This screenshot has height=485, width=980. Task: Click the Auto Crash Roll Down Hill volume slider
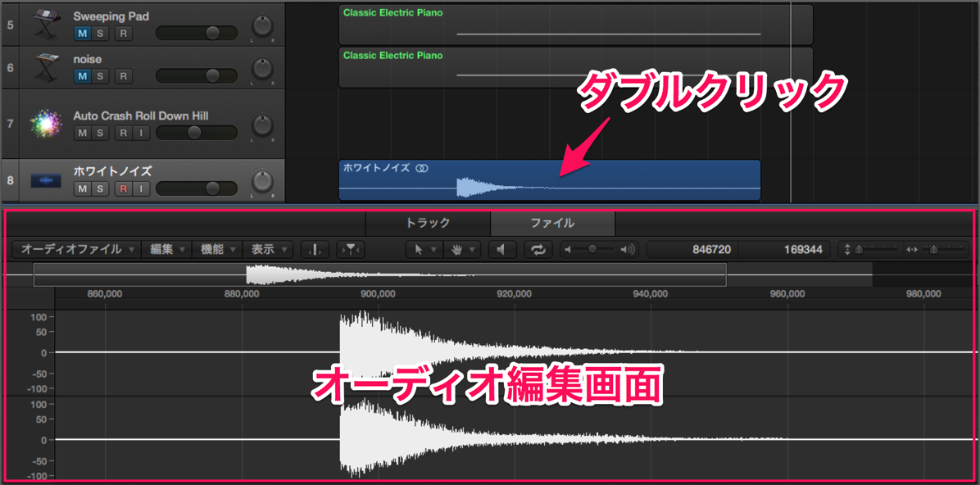(197, 133)
